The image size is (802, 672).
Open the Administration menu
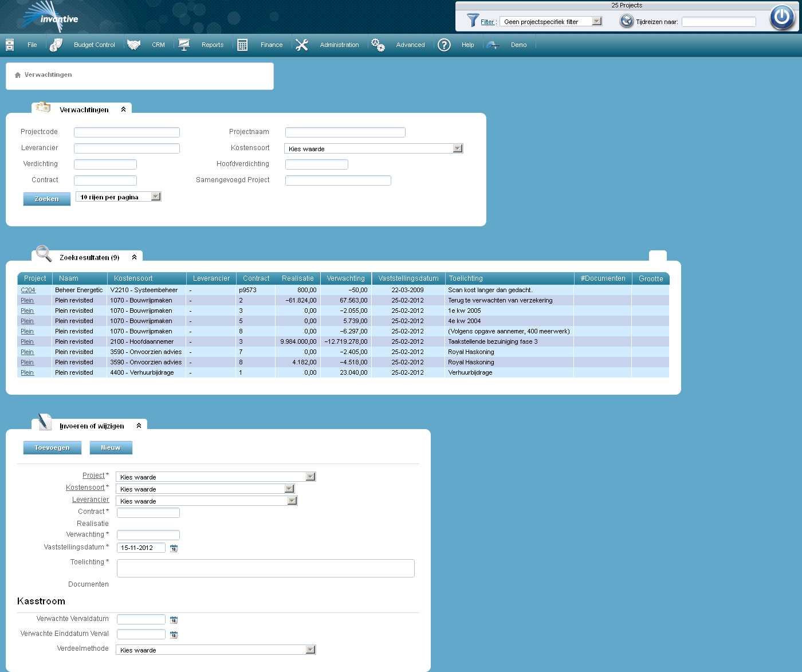[x=339, y=45]
